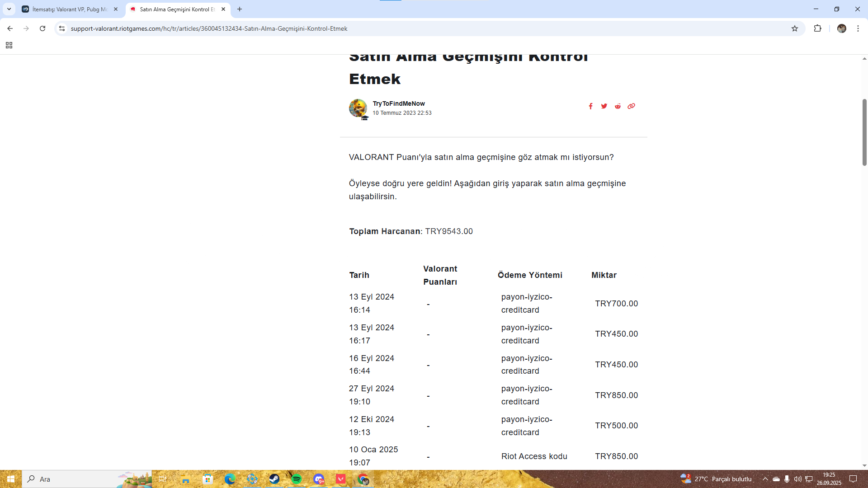This screenshot has width=868, height=488.
Task: Open Spotify from taskbar
Action: [x=297, y=479]
